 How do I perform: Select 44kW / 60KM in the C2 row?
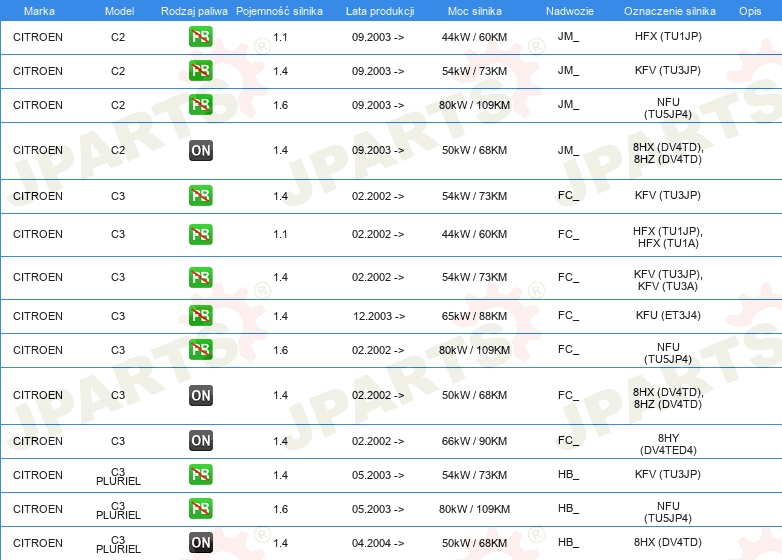[x=474, y=37]
